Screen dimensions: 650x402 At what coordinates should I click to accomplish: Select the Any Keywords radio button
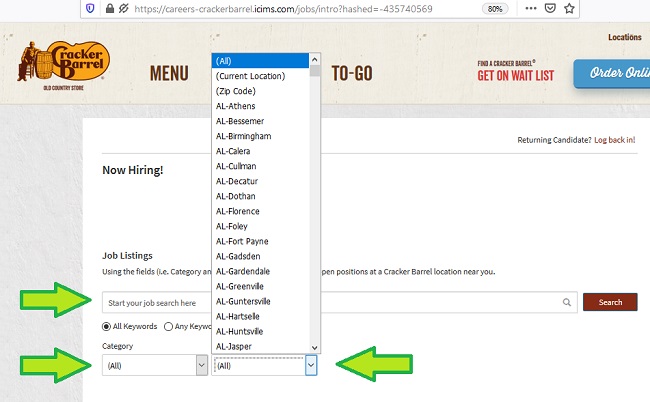point(168,327)
